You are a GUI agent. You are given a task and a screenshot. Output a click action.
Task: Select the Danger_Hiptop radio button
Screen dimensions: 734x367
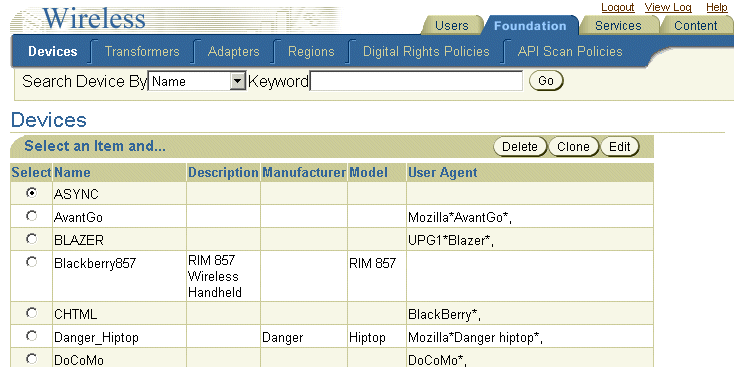pyautogui.click(x=31, y=336)
